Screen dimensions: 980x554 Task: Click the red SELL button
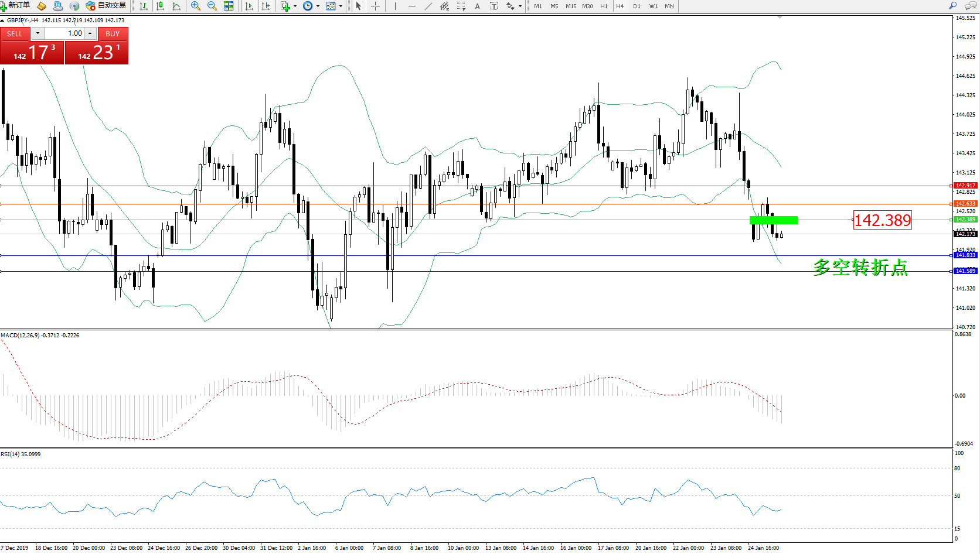pos(15,33)
